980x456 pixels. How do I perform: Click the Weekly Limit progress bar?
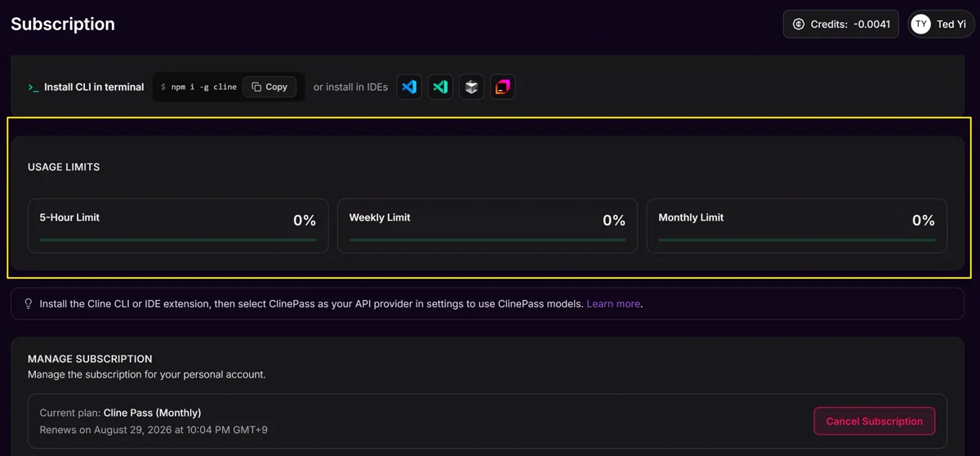pos(488,239)
